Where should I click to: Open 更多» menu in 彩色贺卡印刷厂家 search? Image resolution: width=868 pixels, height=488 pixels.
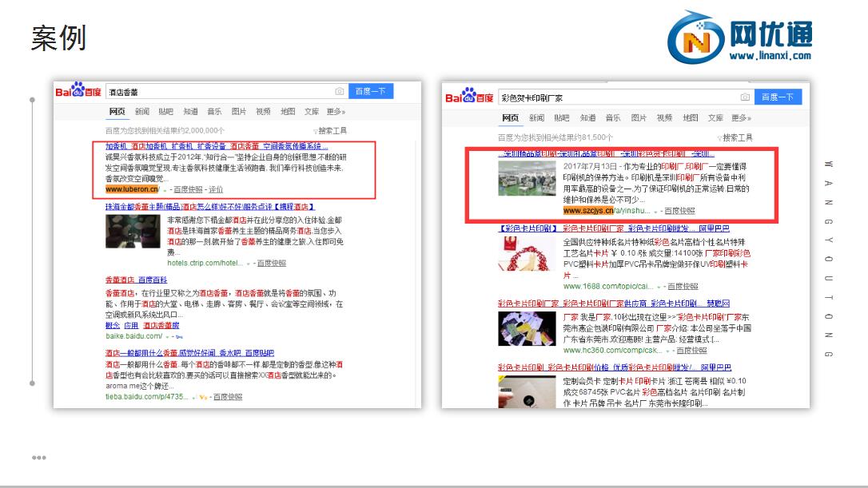pyautogui.click(x=741, y=118)
